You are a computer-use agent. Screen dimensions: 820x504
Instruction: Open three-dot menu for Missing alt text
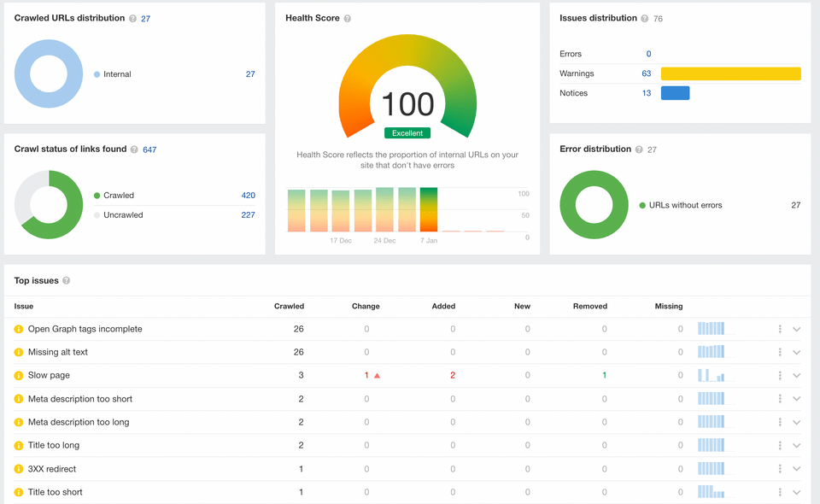(780, 352)
